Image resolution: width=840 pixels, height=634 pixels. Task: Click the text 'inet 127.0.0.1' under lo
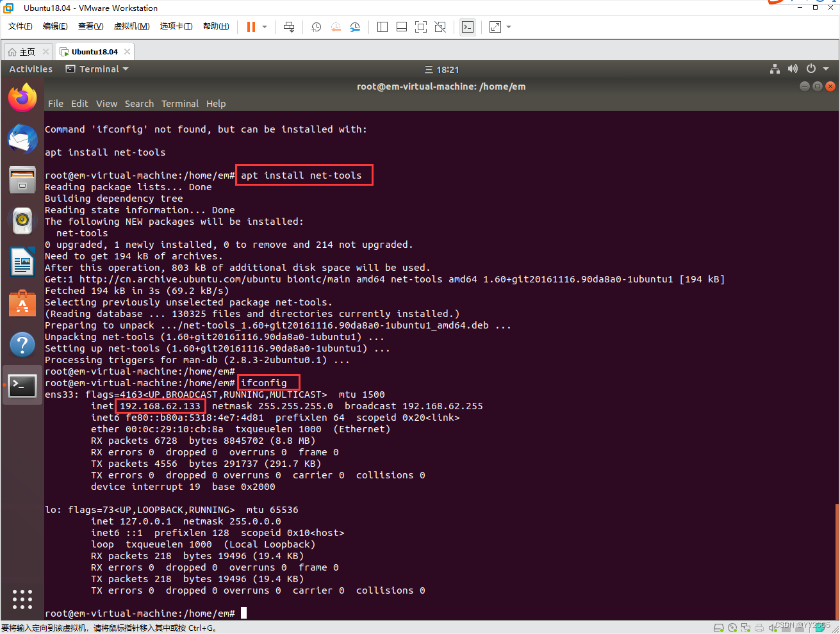pos(131,521)
